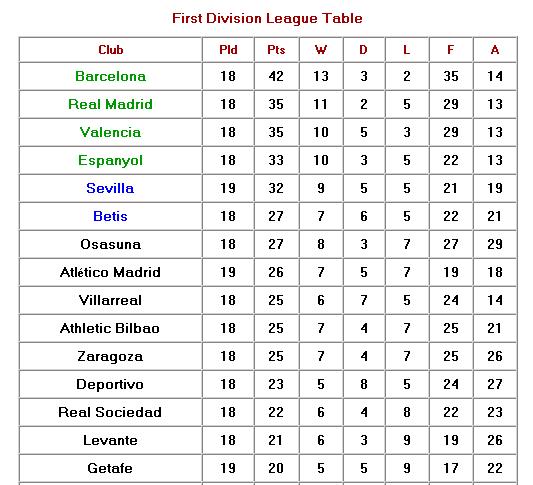Click the Pld column header
The width and height of the screenshot is (533, 485).
tap(228, 50)
